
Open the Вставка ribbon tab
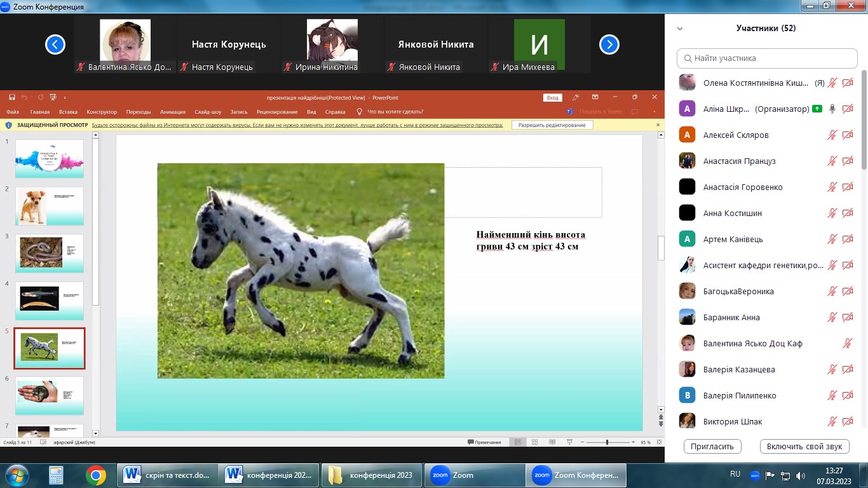68,112
